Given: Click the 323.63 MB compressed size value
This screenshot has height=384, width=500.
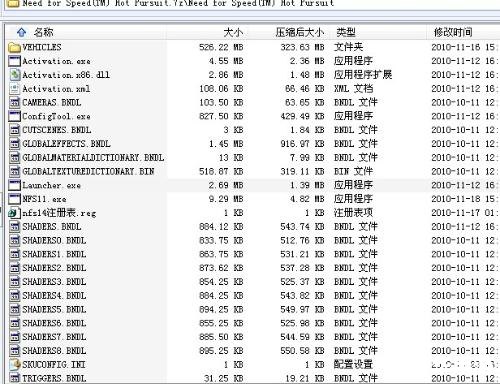Looking at the screenshot, I should click(302, 47).
